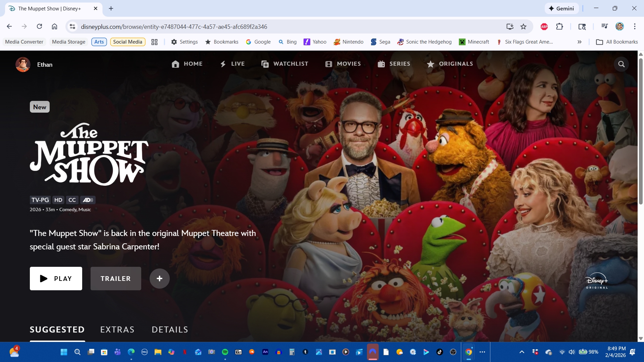Image resolution: width=644 pixels, height=362 pixels.
Task: Go to Disney+ Home navigation item
Action: (187, 64)
